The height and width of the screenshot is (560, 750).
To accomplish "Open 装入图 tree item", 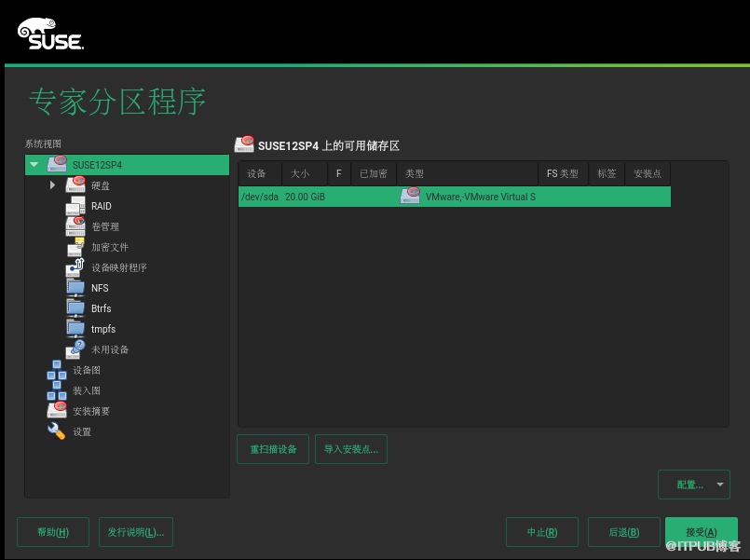I will (87, 390).
